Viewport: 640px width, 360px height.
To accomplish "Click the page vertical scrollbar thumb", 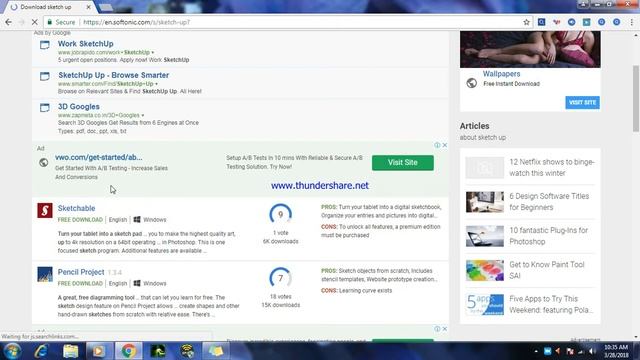I will (636, 98).
